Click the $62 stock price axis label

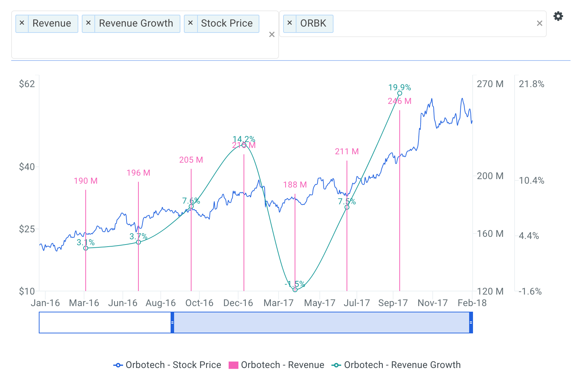(x=27, y=84)
